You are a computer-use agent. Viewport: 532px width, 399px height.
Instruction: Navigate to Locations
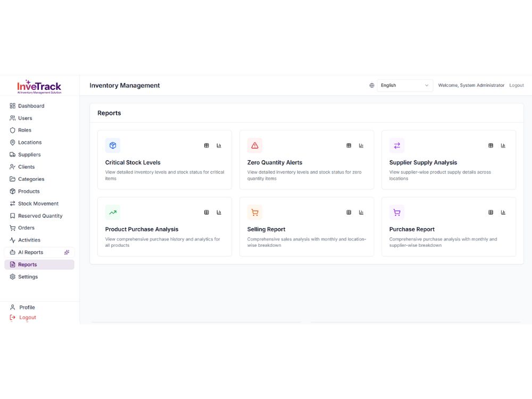(39, 143)
